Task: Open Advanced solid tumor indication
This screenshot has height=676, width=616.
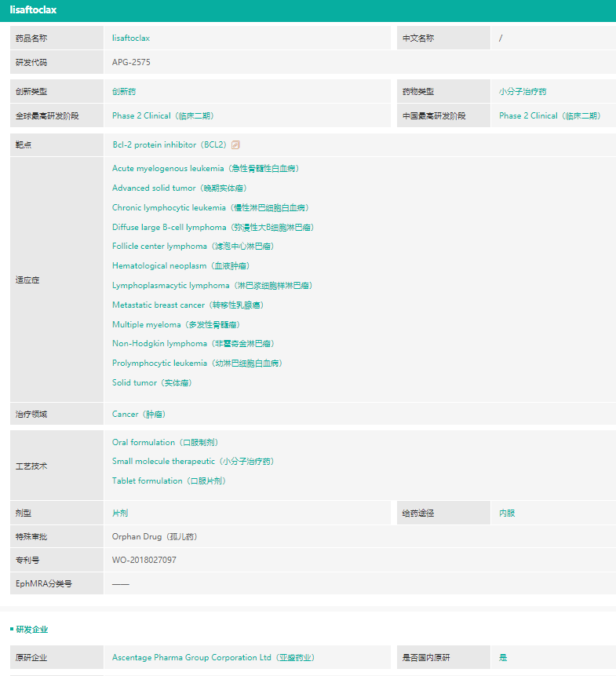Action: (179, 188)
